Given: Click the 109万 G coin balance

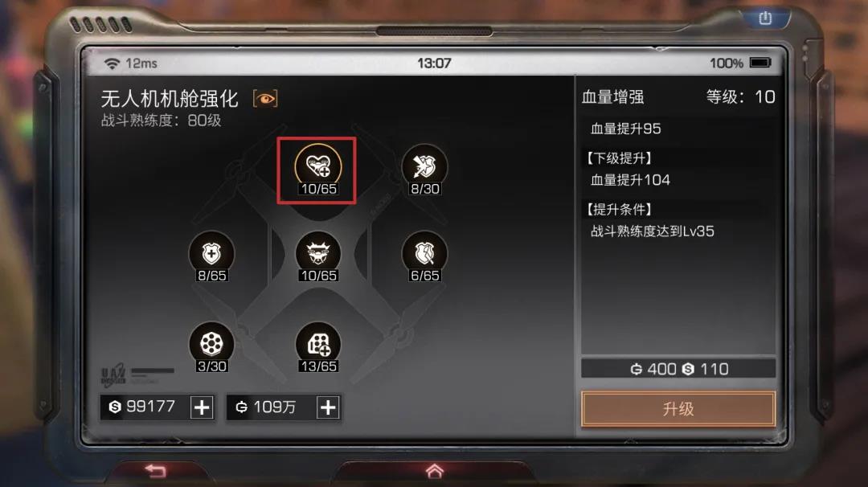Looking at the screenshot, I should [266, 407].
